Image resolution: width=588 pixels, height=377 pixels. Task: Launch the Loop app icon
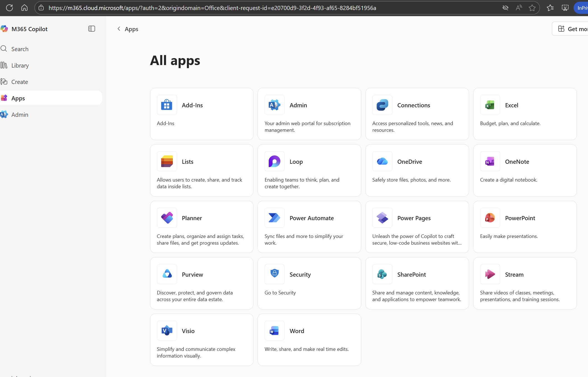pos(275,162)
